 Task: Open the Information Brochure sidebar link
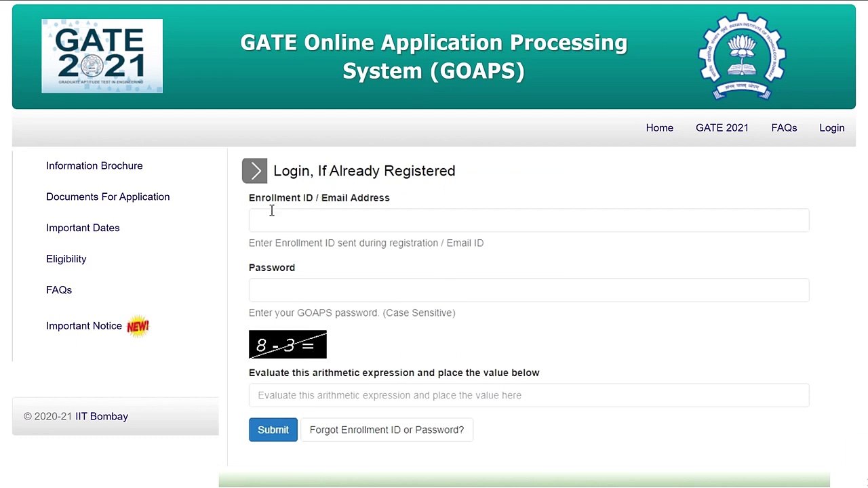click(94, 165)
